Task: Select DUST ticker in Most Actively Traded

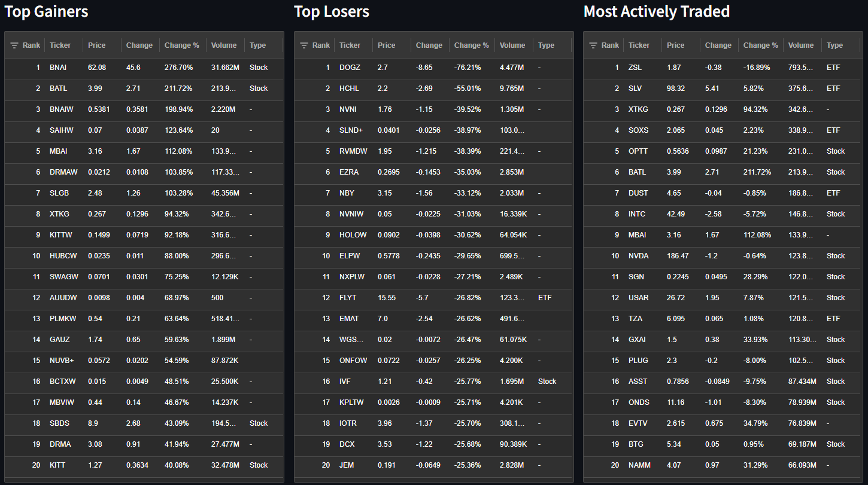Action: pyautogui.click(x=638, y=193)
